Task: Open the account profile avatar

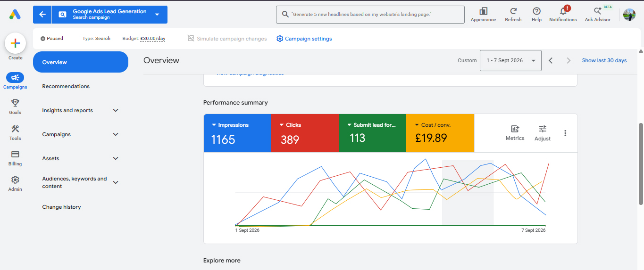Action: (x=629, y=15)
